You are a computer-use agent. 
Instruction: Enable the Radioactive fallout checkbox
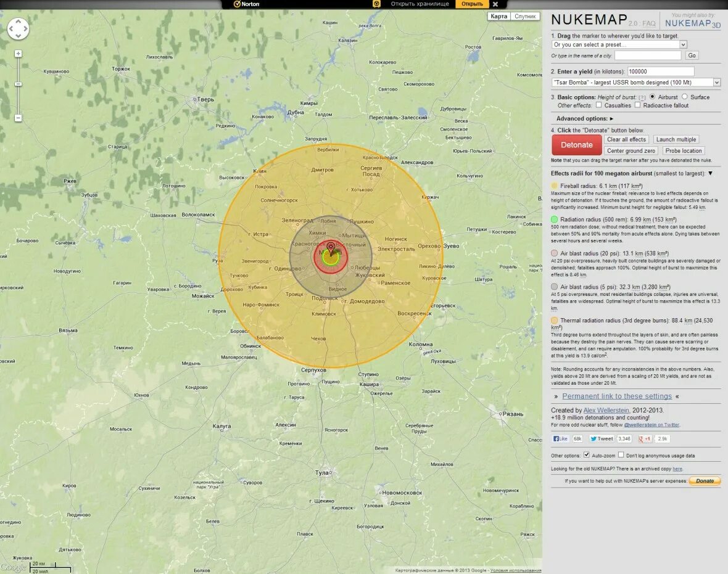637,105
